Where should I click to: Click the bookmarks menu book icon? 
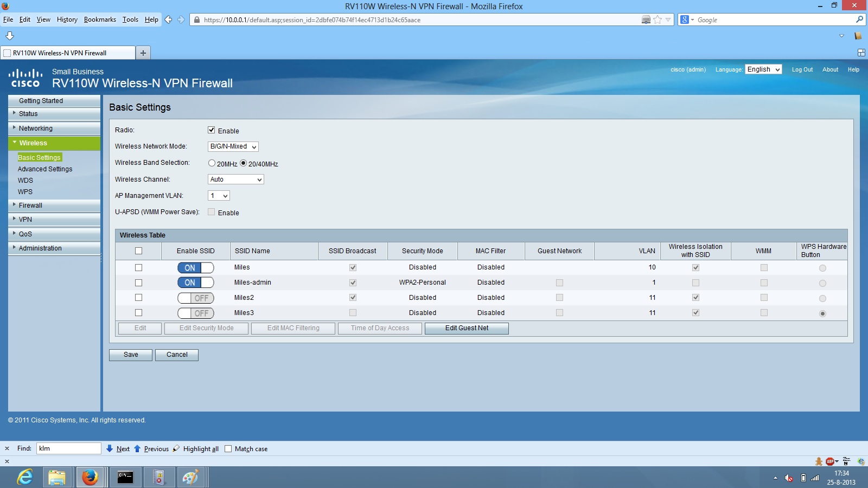(x=858, y=36)
